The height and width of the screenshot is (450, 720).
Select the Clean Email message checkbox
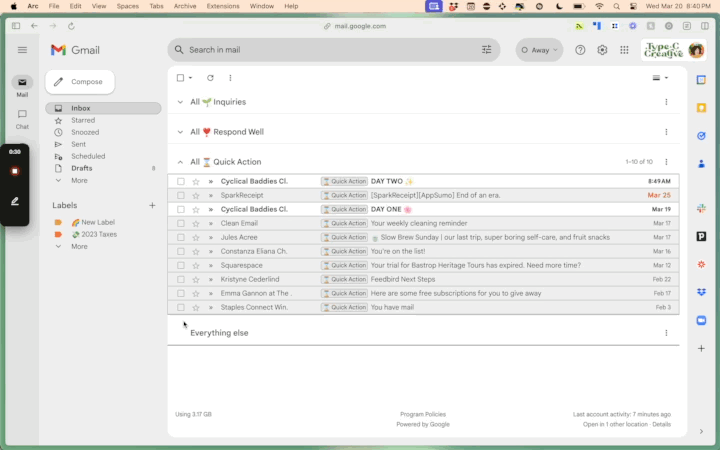tap(181, 224)
